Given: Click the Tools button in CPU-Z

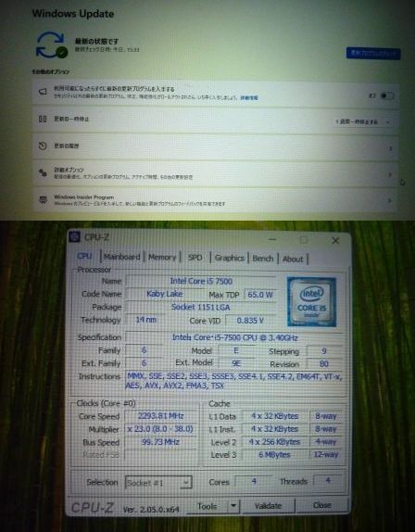Looking at the screenshot, I should tap(207, 506).
